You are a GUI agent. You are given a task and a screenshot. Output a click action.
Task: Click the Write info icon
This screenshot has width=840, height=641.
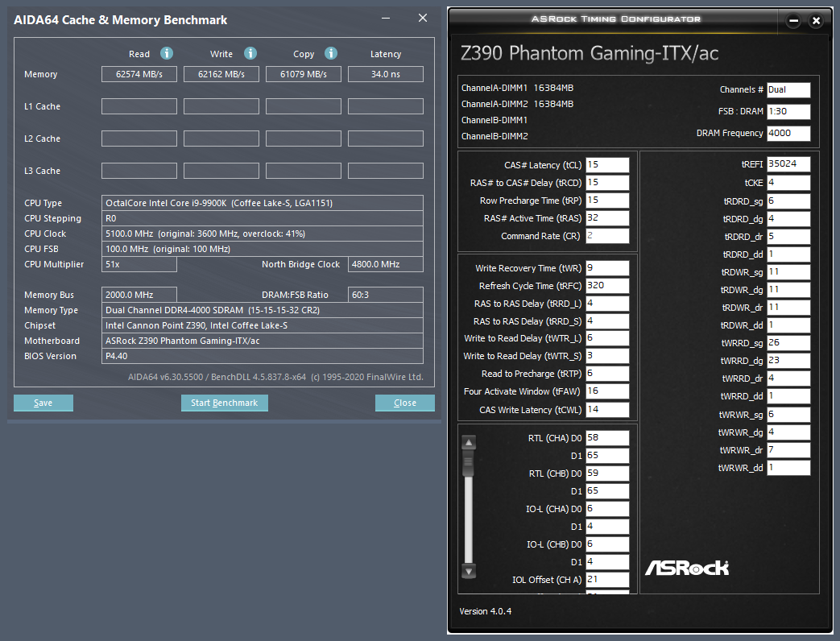pyautogui.click(x=250, y=53)
